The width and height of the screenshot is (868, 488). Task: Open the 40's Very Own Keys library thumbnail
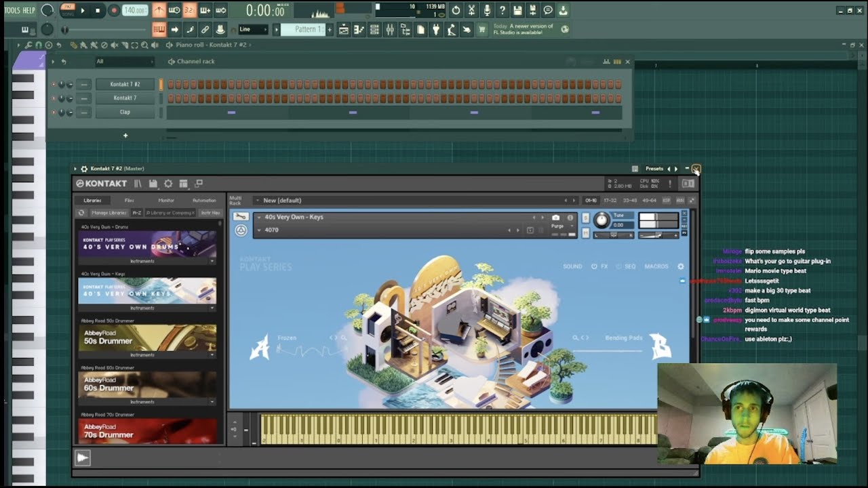tap(147, 291)
